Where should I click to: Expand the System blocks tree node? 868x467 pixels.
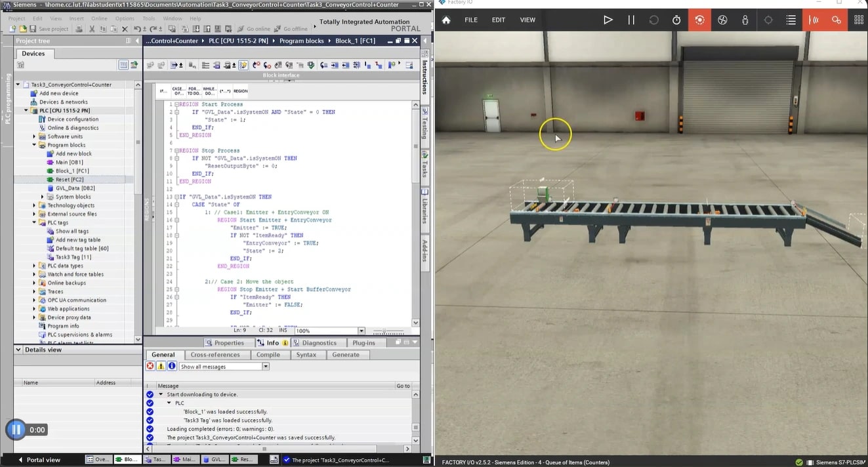click(43, 197)
